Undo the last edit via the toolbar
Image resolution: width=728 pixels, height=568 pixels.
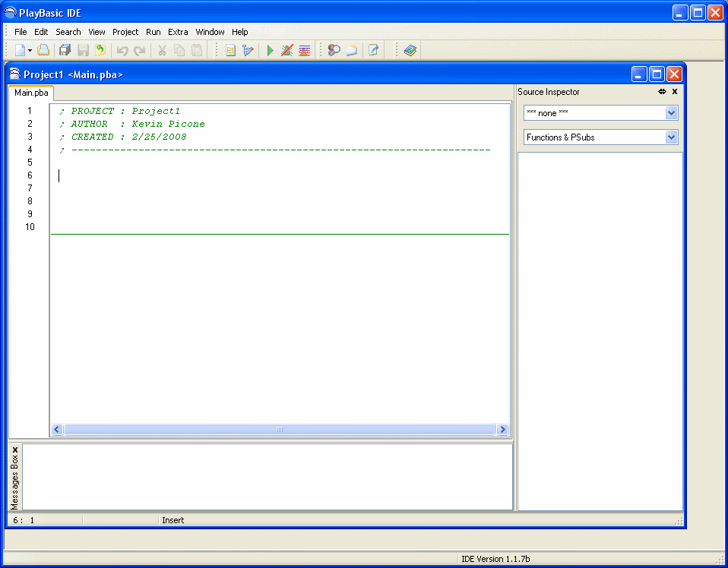point(122,50)
